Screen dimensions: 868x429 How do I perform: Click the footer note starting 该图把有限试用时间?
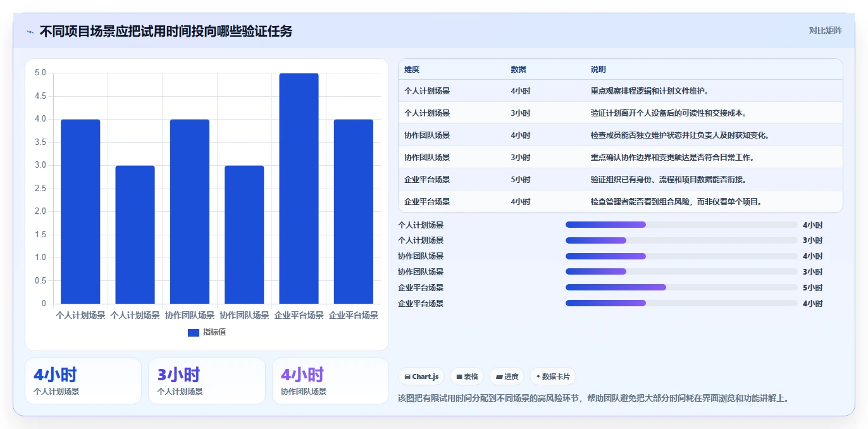[593, 398]
